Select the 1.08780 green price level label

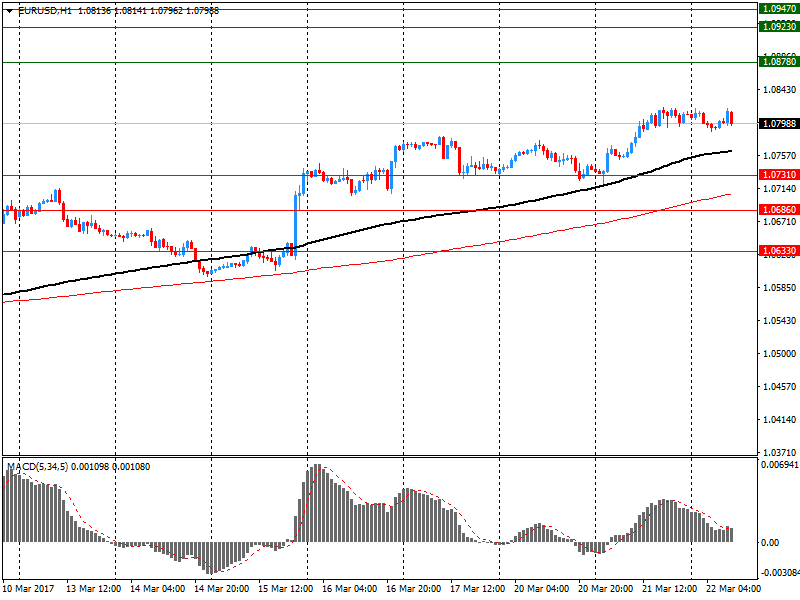pos(779,62)
